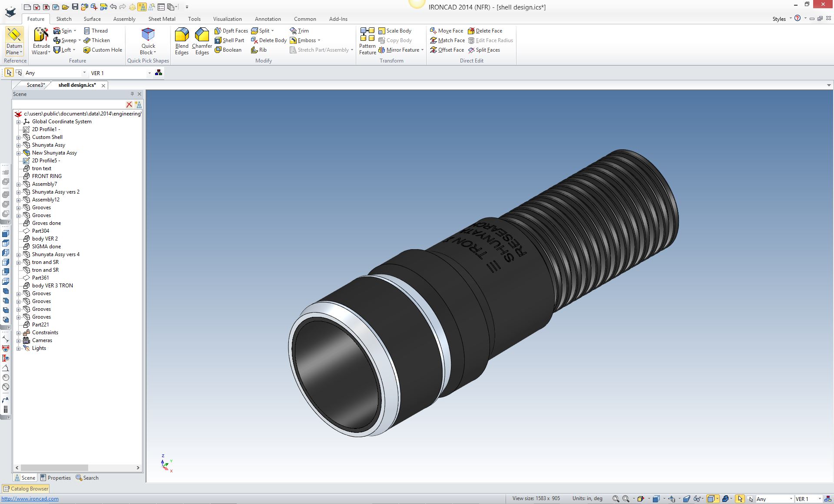This screenshot has width=834, height=504.
Task: Open the Visualization ribbon tab
Action: tap(227, 19)
